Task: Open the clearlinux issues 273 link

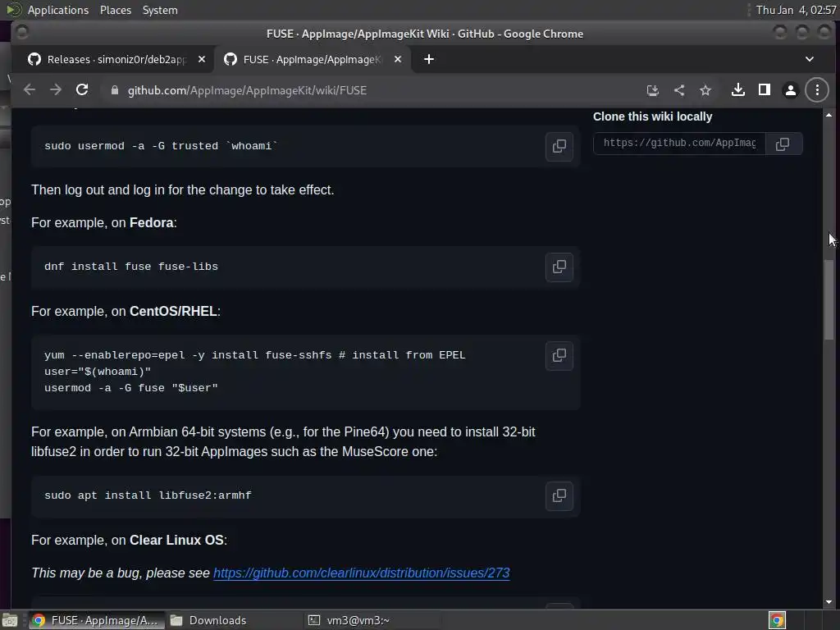Action: [x=362, y=573]
